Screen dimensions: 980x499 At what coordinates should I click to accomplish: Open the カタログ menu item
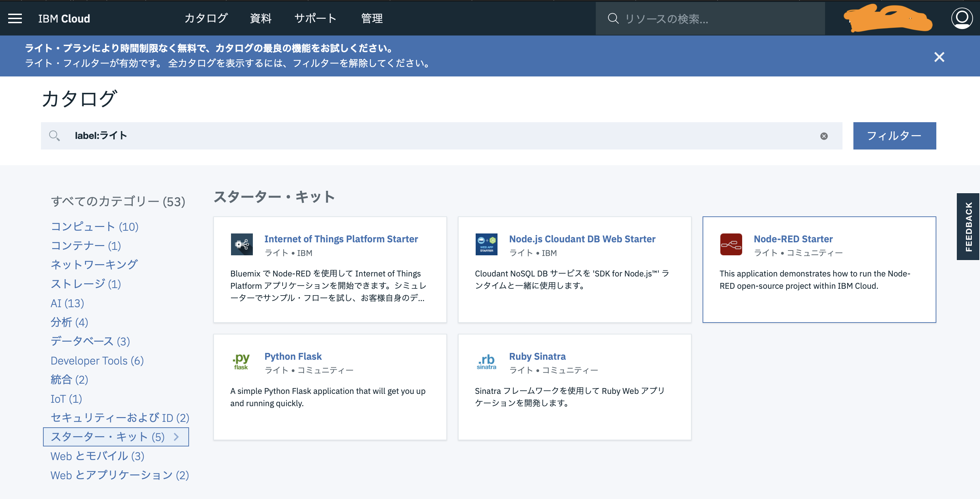pos(206,18)
